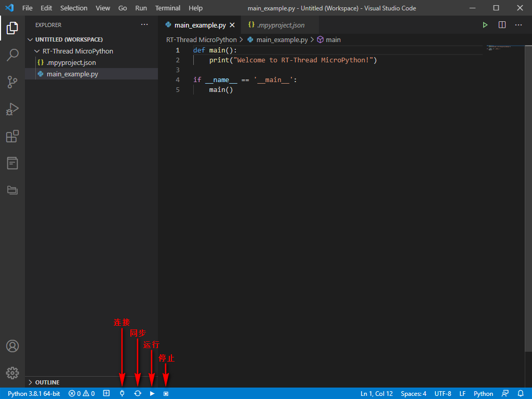Click the MicroPython sync icon in status bar
Viewport: 532px width, 399px height.
137,394
